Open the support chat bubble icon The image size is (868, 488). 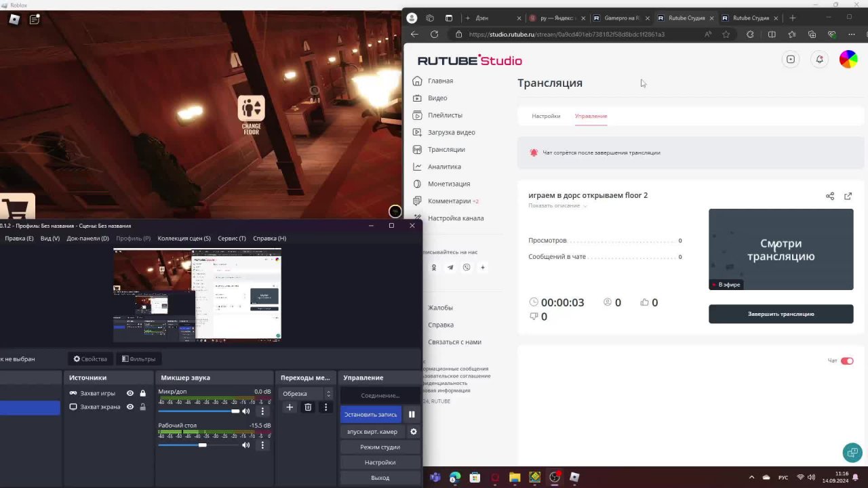(852, 452)
